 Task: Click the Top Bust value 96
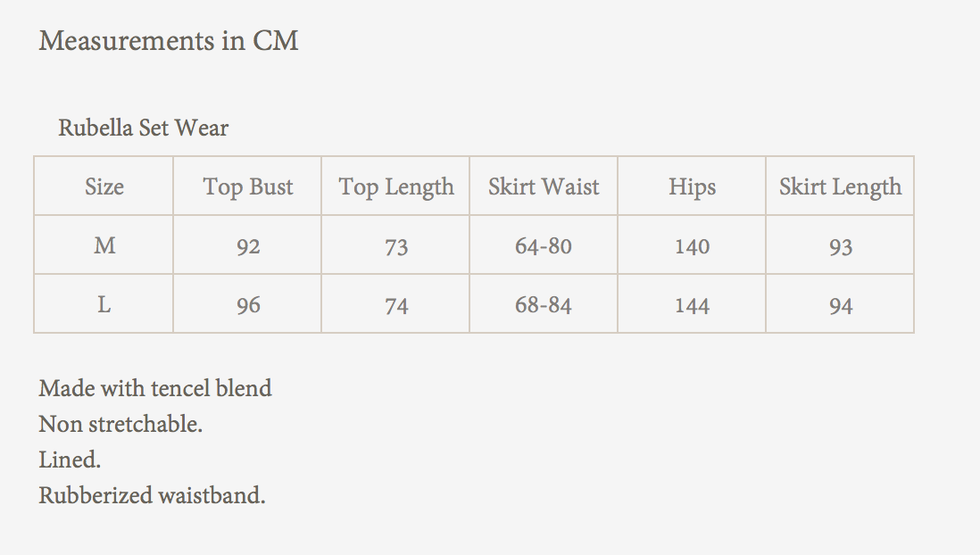(x=248, y=305)
